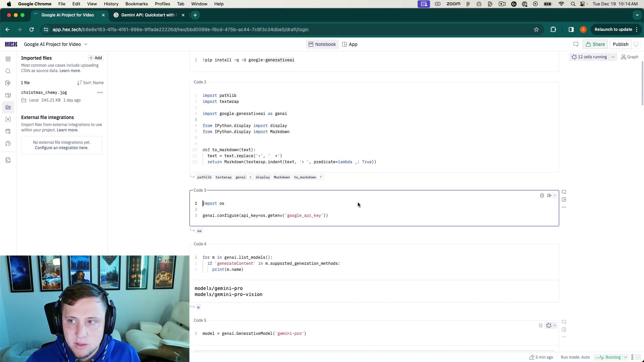Select the christmas_chewy.jpg file entry

coord(62,96)
